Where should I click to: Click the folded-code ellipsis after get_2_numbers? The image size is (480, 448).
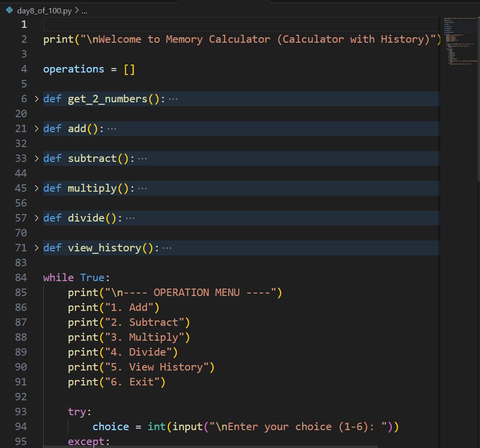tap(173, 99)
